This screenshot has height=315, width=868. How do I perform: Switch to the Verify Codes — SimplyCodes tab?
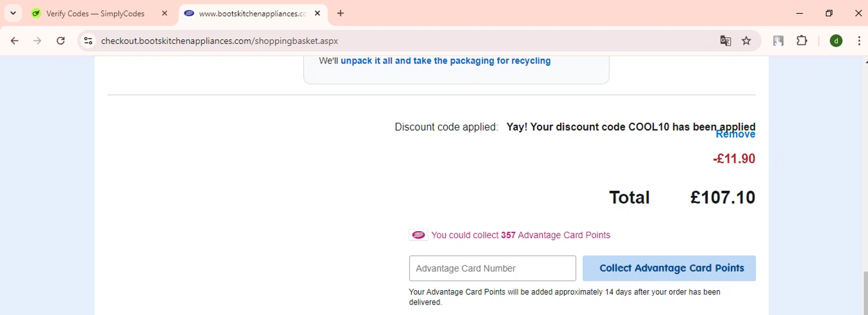pos(95,13)
